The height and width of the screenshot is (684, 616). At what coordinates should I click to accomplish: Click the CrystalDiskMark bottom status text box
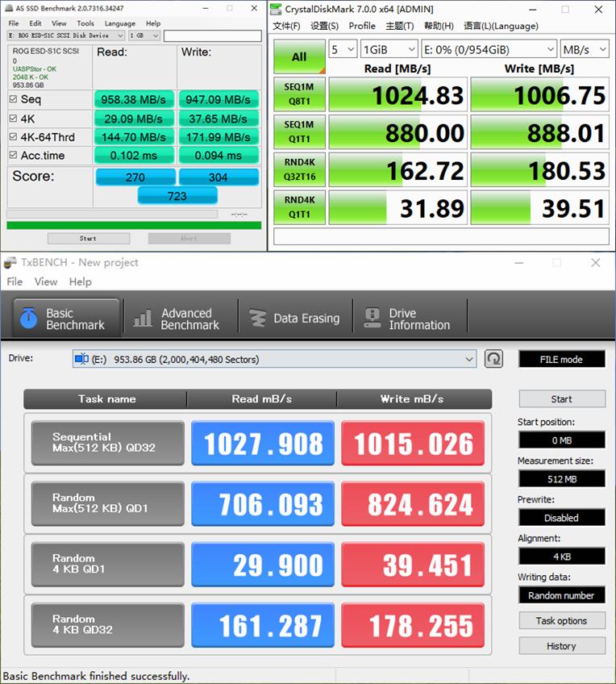(441, 236)
